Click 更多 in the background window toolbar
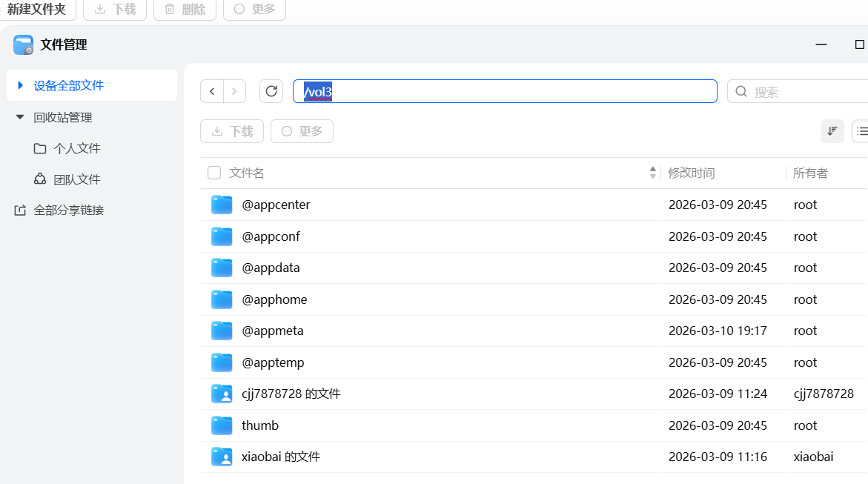Viewport: 868px width, 484px height. click(x=255, y=10)
